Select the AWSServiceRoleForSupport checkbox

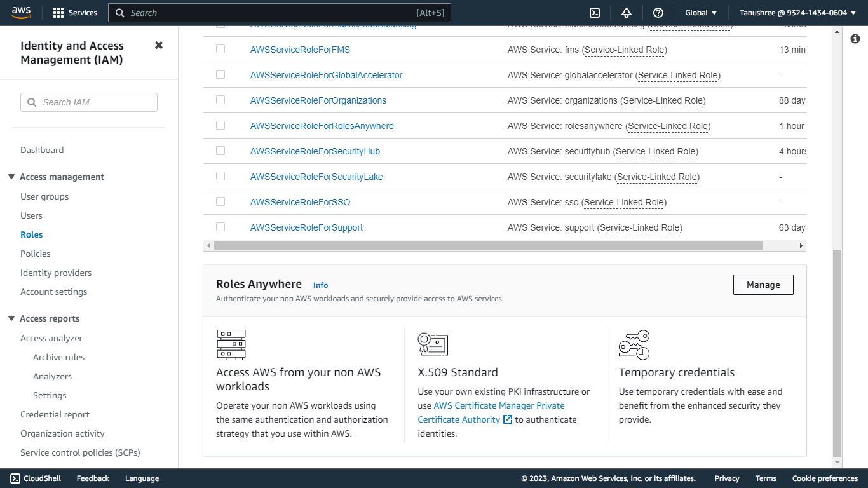click(220, 227)
